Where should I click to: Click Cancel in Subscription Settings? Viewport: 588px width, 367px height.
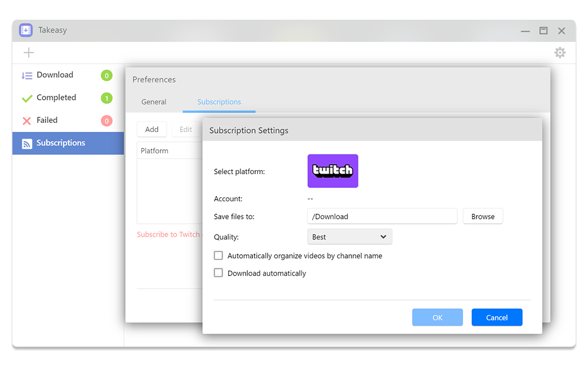point(497,317)
